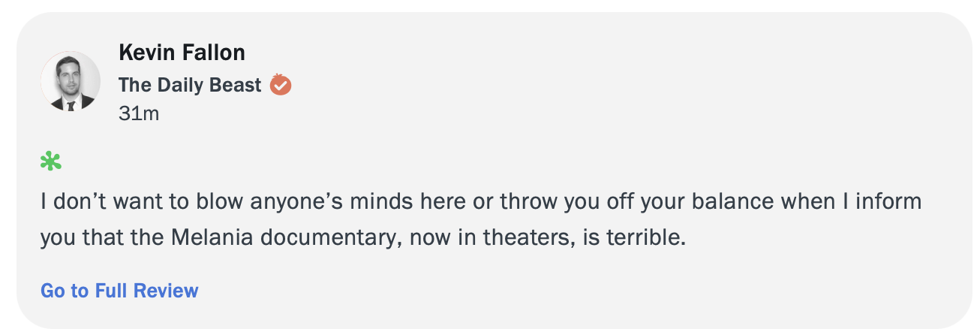Click the review quote's second line
This screenshot has height=335, width=980.
[362, 239]
